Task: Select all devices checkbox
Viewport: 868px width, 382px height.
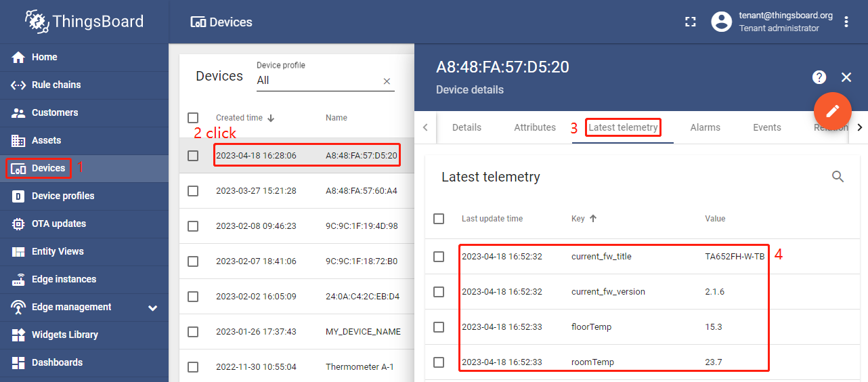Action: (x=193, y=118)
